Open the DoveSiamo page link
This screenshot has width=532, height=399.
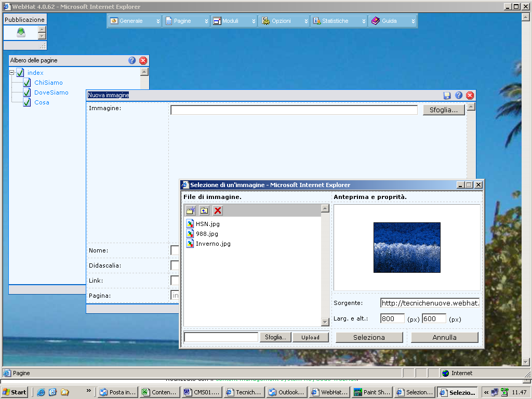(x=51, y=92)
